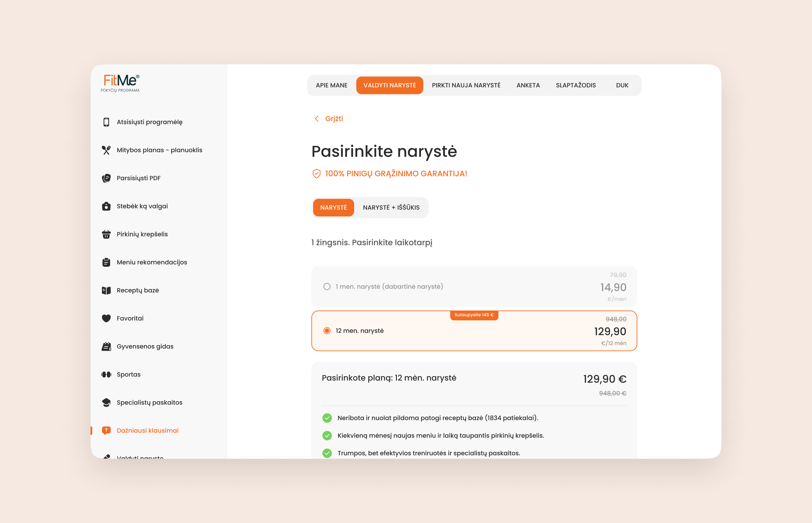Viewport: 812px width, 523px height.
Task: Click the 100% PINIGŲ GRĄŽINIMO GARANTIJA! text
Action: click(396, 173)
